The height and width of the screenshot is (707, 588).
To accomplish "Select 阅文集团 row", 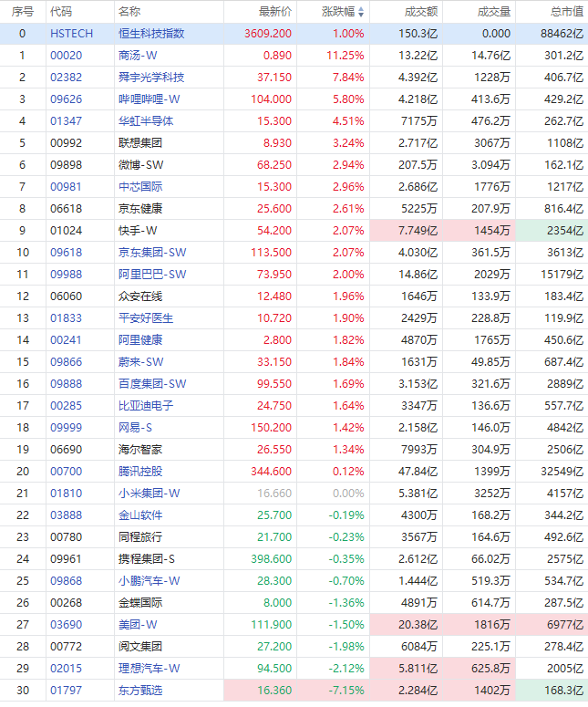I will point(294,647).
